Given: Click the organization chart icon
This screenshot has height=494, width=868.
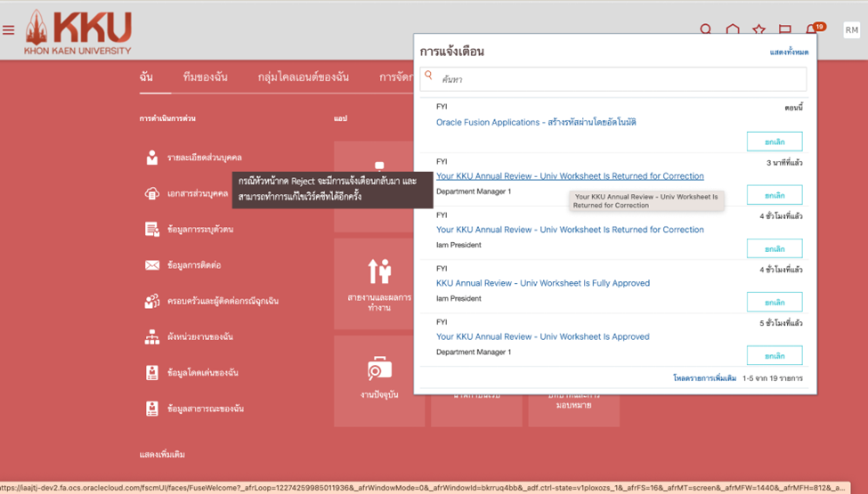Looking at the screenshot, I should [152, 337].
